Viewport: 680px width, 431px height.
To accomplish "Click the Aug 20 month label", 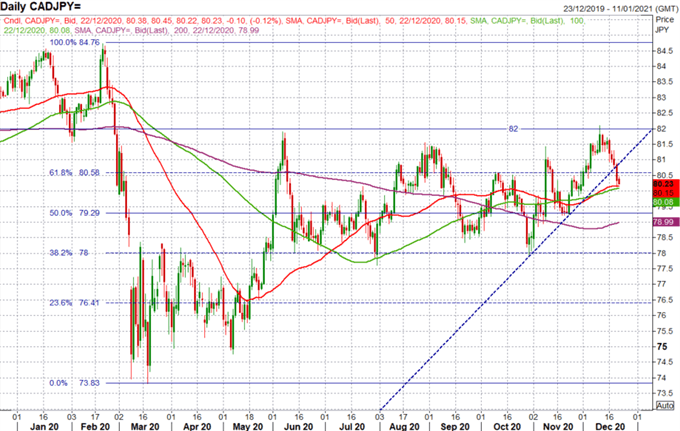I will tap(404, 426).
